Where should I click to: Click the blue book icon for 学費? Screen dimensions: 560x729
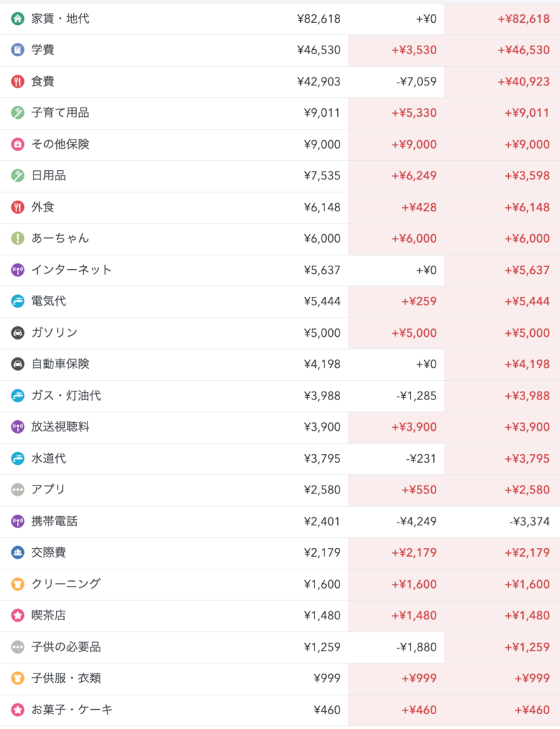coord(18,50)
